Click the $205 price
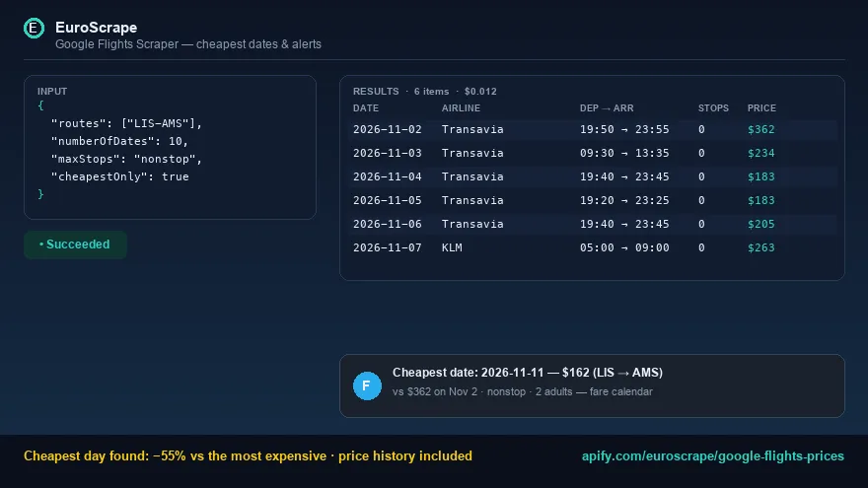This screenshot has height=488, width=868. pyautogui.click(x=761, y=224)
